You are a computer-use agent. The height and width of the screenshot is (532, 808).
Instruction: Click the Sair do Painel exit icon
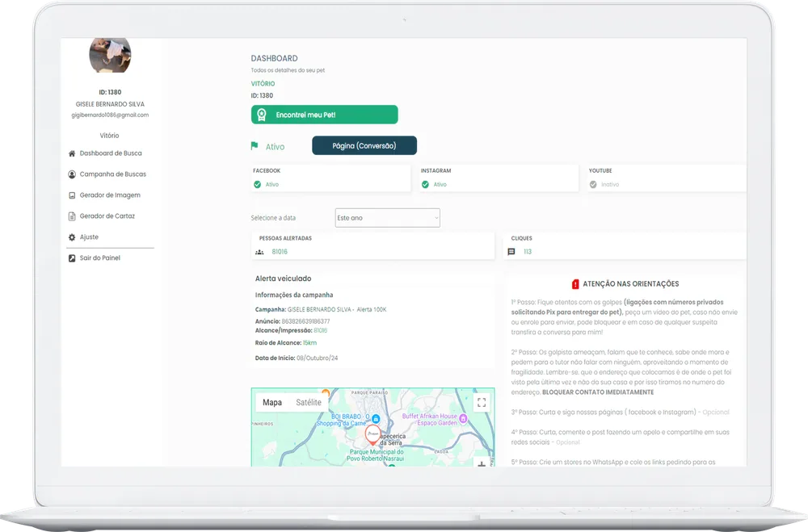point(72,258)
